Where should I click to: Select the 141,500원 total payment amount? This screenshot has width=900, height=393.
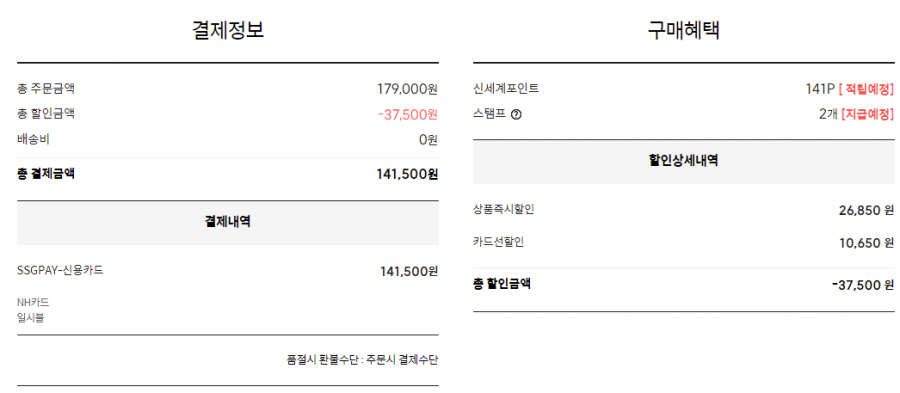(x=408, y=174)
